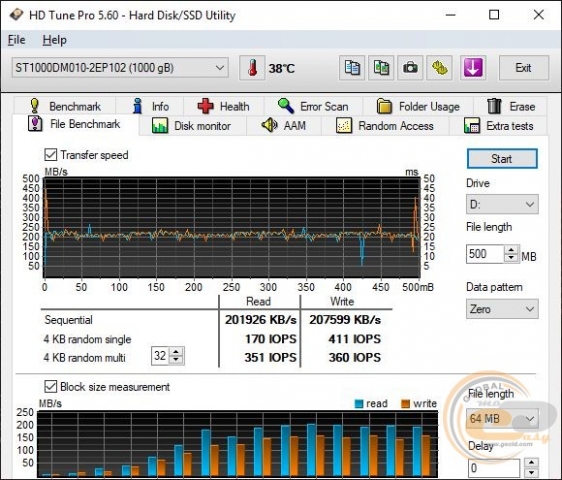Increase 4 KB random multi value

point(176,352)
